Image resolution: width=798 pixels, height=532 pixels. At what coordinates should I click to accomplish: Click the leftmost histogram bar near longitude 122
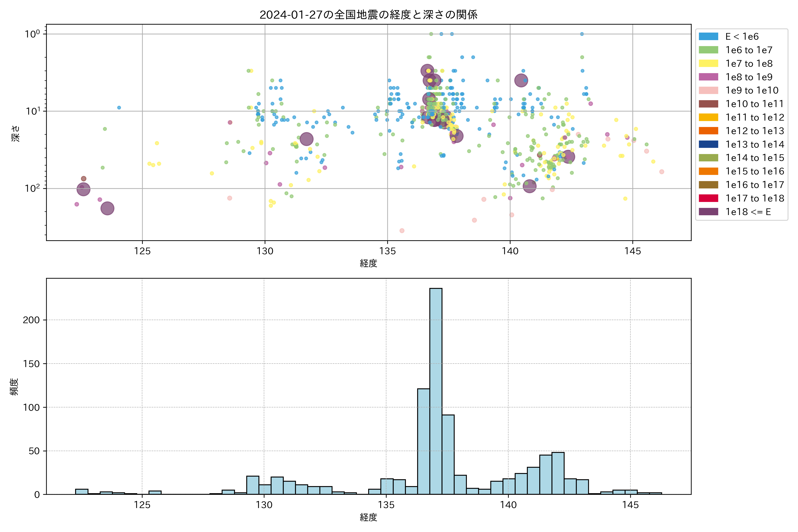tap(82, 492)
